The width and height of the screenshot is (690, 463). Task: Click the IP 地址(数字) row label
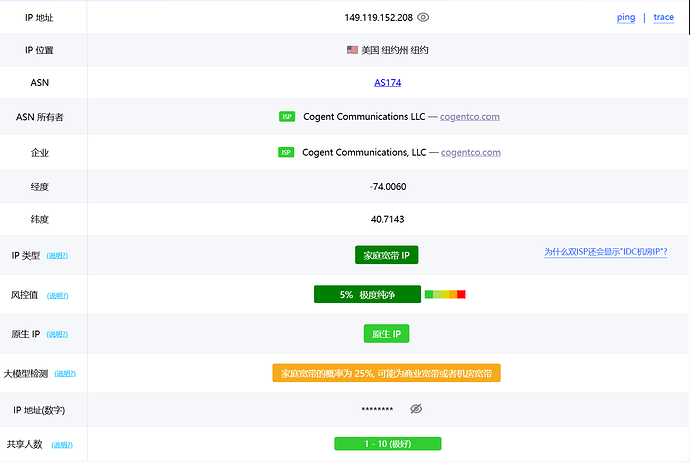[39, 410]
